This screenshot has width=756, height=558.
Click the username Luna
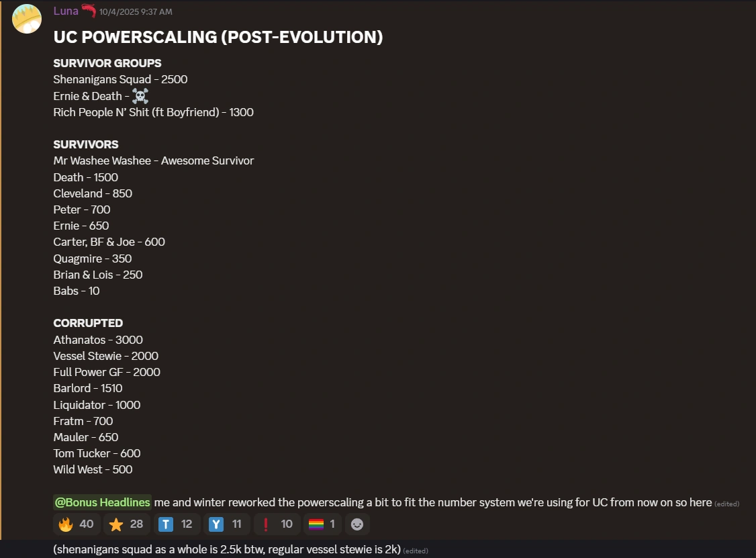66,11
